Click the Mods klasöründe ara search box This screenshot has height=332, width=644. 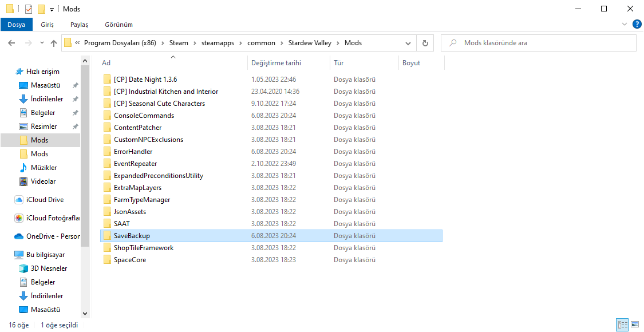click(539, 43)
